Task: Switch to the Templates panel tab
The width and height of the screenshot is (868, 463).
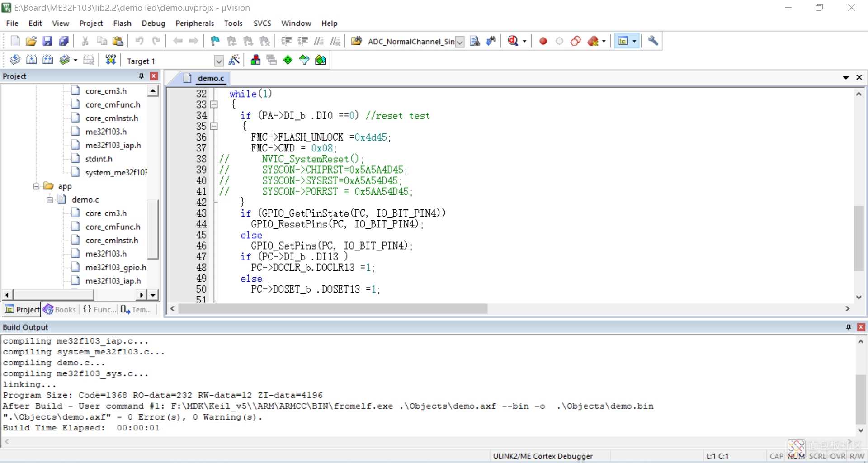Action: pos(137,309)
